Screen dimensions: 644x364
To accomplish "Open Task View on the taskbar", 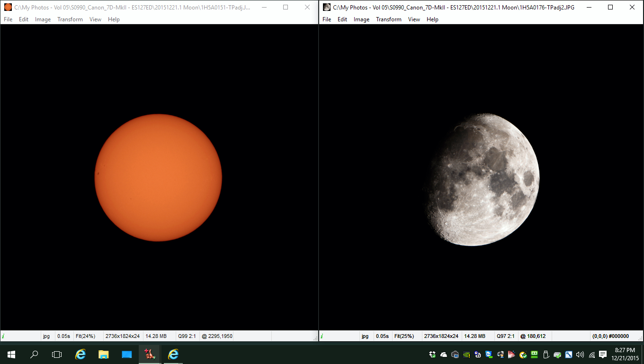I will pos(57,354).
